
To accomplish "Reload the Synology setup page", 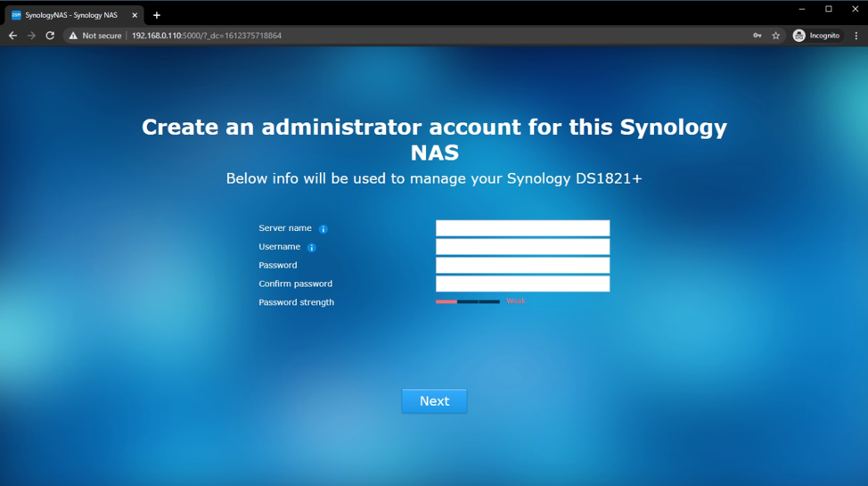I will [x=50, y=36].
